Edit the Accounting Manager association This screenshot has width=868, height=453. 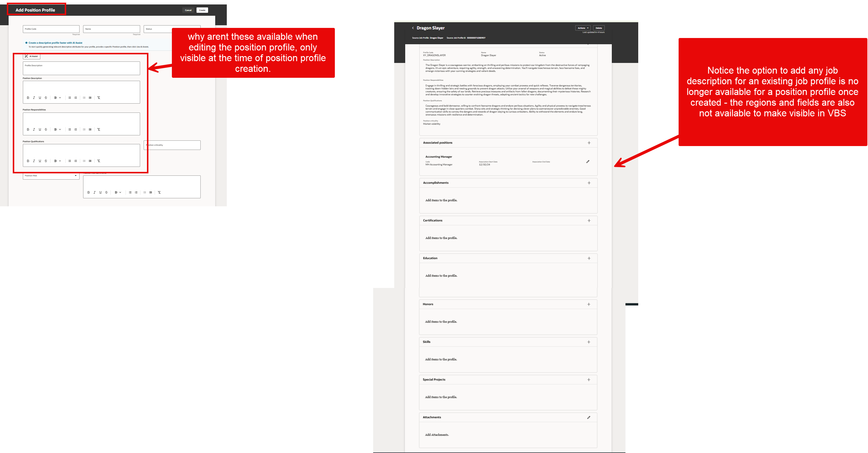coord(588,162)
